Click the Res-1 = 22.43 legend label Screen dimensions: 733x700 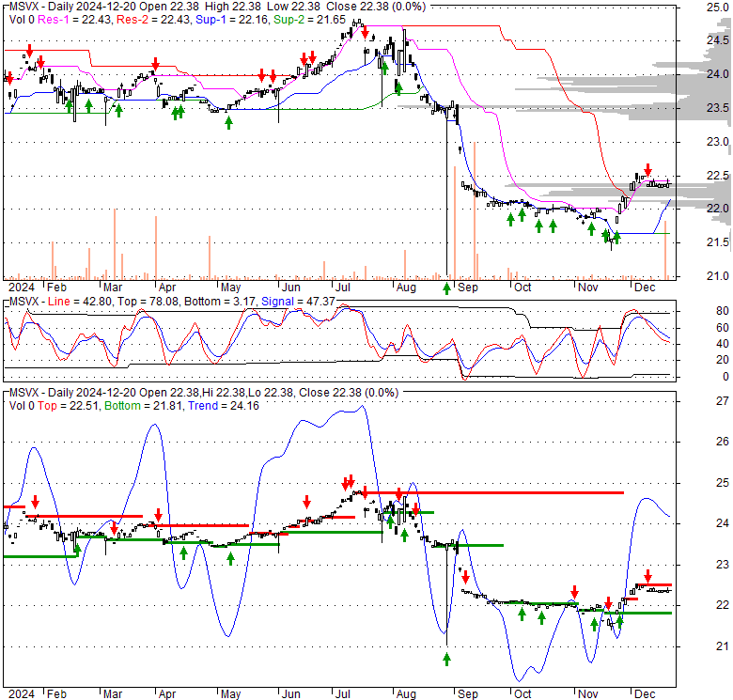coord(75,20)
